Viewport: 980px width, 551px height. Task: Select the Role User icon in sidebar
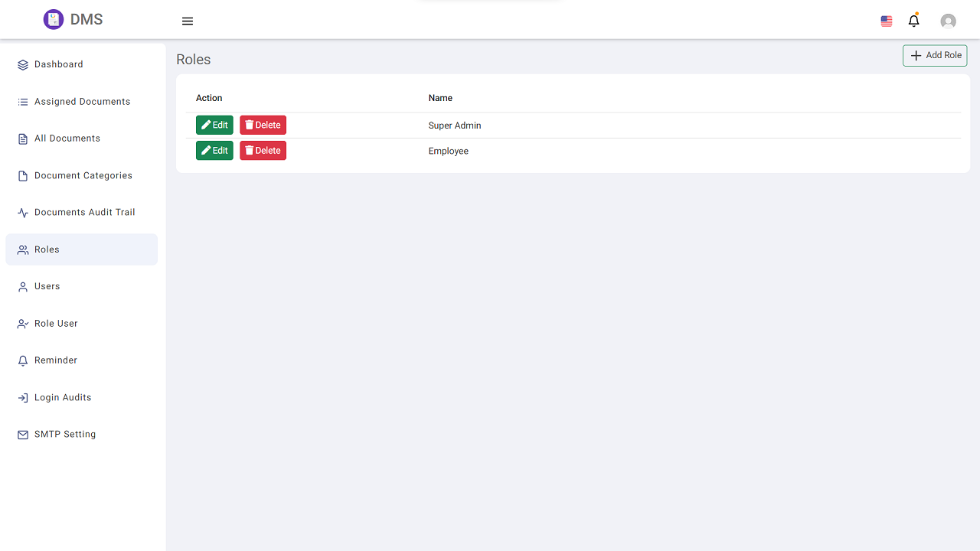coord(22,323)
